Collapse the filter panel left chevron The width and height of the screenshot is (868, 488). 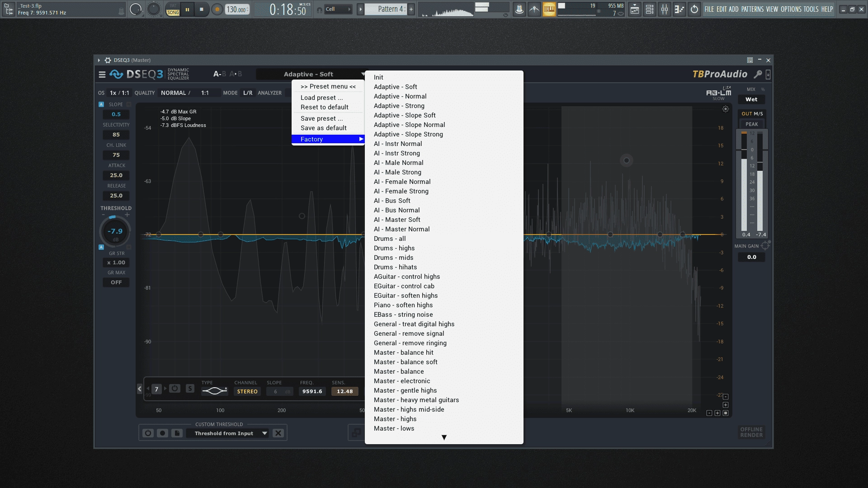140,389
